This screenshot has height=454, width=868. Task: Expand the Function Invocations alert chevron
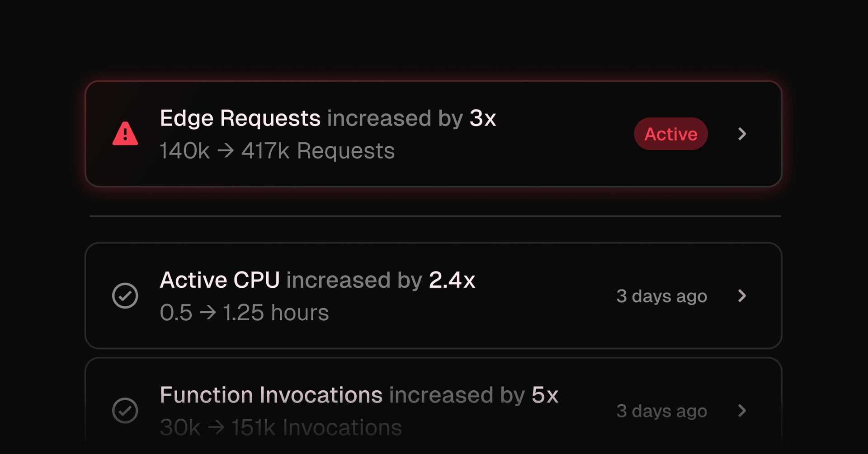(742, 411)
